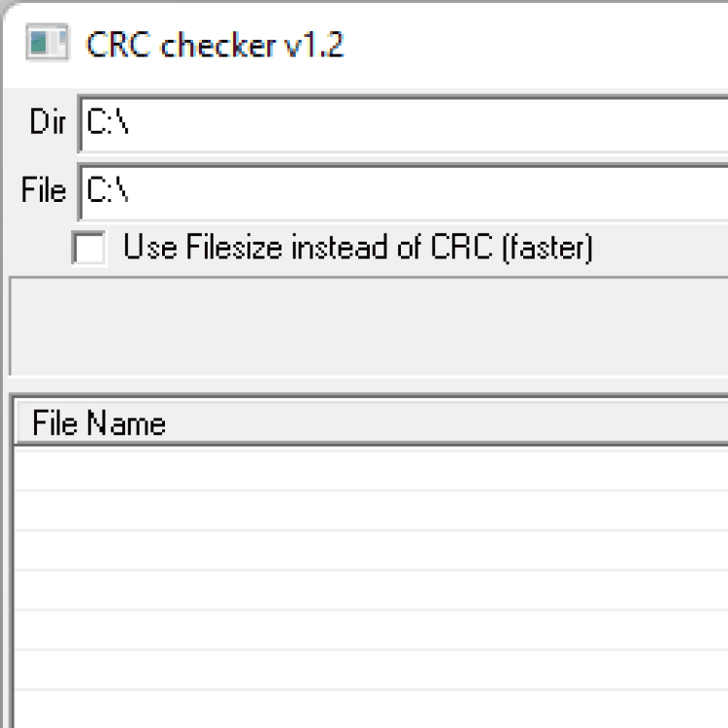Click the CRC checker v1.2 title text

(x=215, y=45)
